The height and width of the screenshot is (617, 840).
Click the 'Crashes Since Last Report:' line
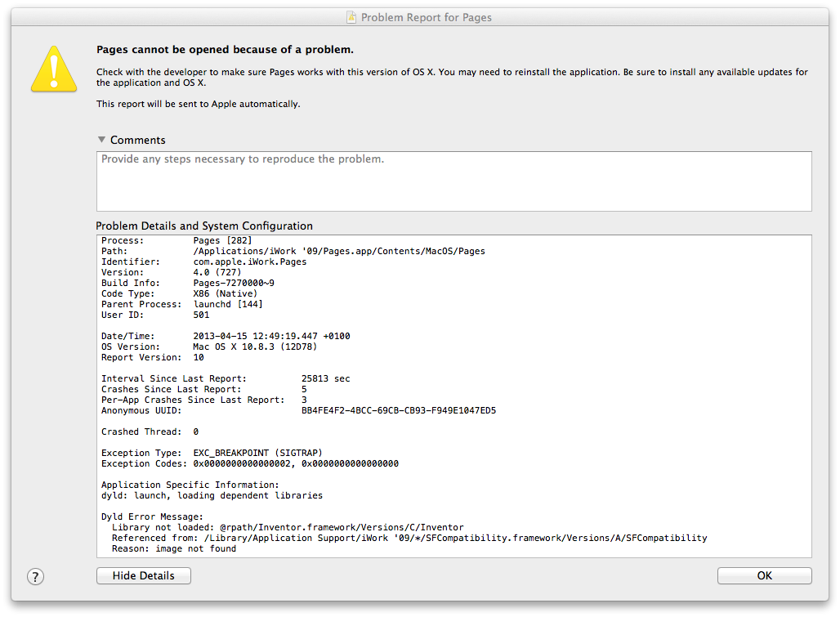(204, 389)
